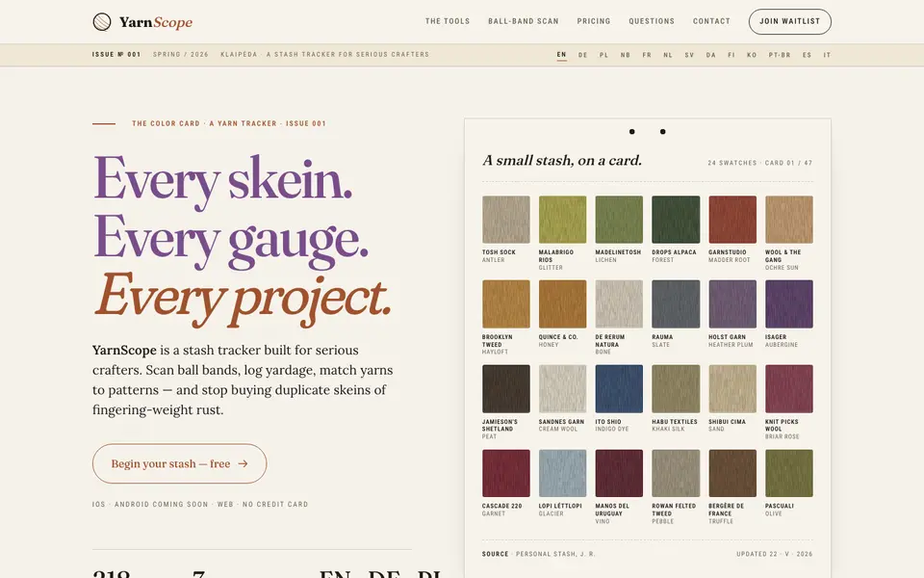924x578 pixels.
Task: Click the Rauma Slate swatch
Action: pos(676,303)
